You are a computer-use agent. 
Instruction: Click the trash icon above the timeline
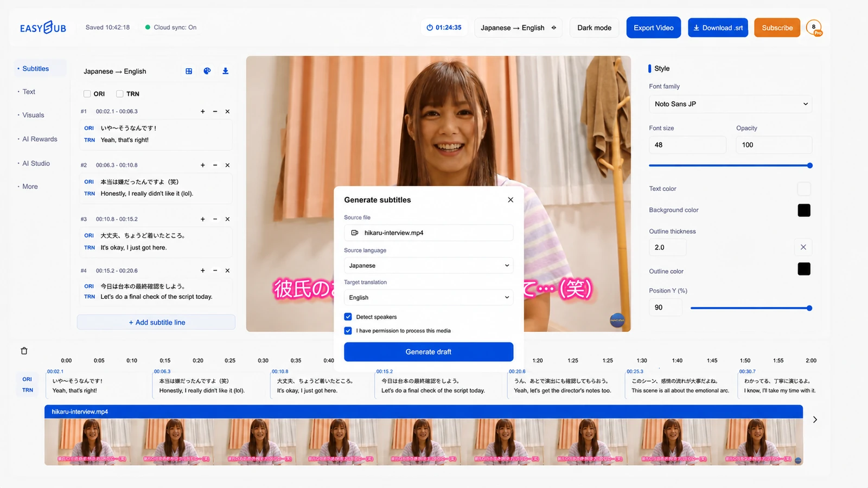pyautogui.click(x=24, y=351)
